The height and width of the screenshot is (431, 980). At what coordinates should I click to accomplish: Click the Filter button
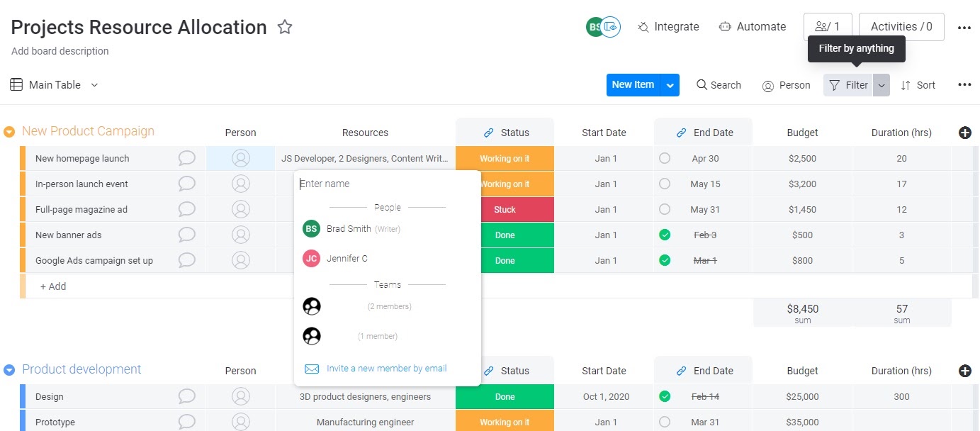pyautogui.click(x=848, y=85)
